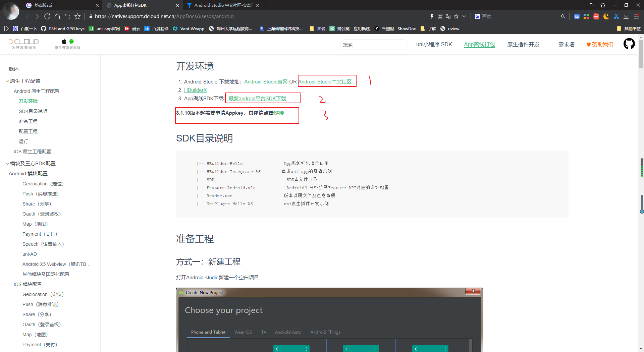Open the App离线打包 menu item
This screenshot has width=644, height=352.
click(x=479, y=44)
